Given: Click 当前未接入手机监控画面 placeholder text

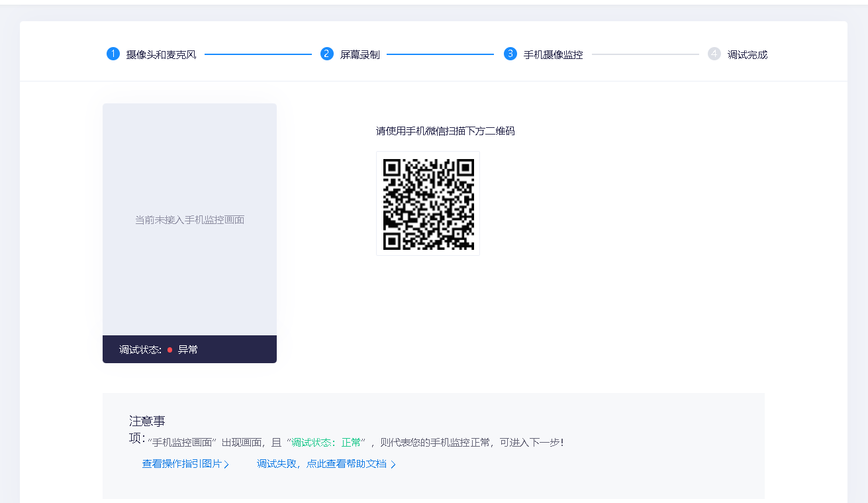Looking at the screenshot, I should [189, 219].
